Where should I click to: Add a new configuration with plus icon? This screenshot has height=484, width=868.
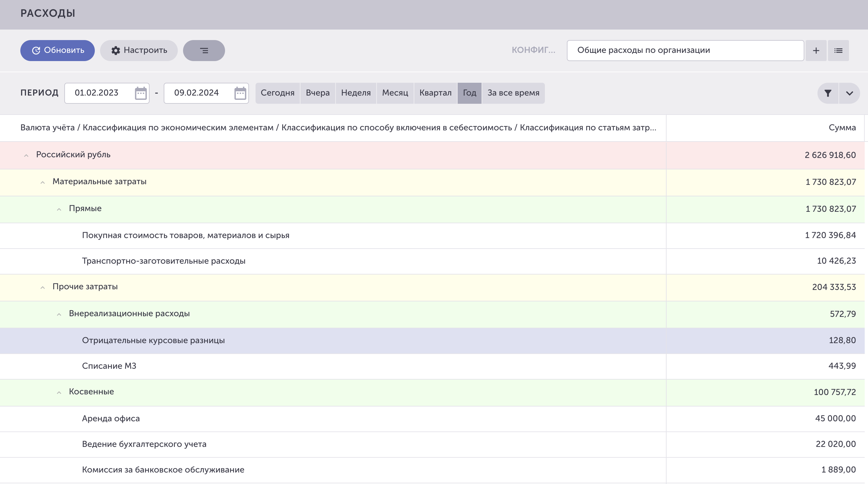(816, 51)
